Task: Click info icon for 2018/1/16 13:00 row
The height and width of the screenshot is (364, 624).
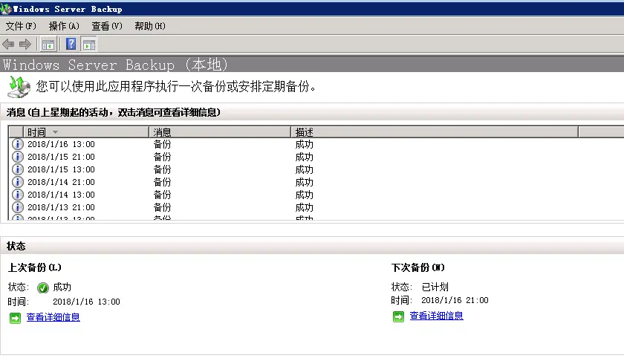Action: [x=18, y=144]
